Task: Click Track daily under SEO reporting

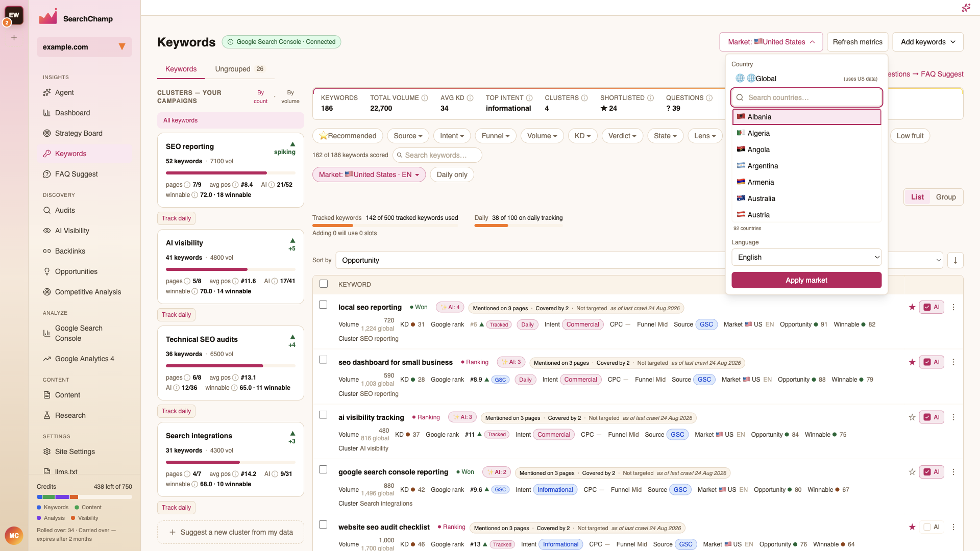Action: tap(176, 218)
